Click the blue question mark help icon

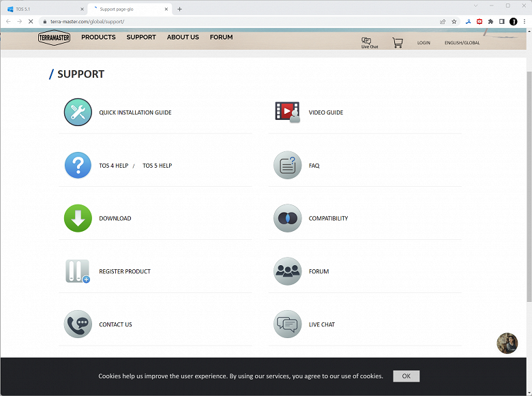click(x=78, y=165)
